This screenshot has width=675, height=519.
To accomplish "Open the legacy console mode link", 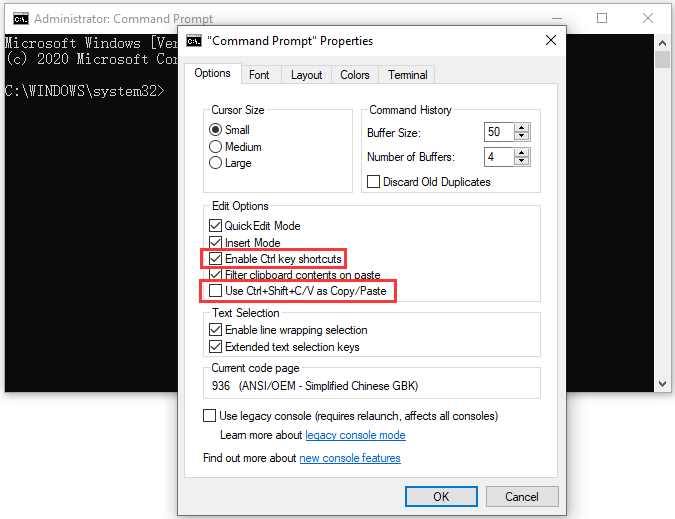I will (x=355, y=436).
